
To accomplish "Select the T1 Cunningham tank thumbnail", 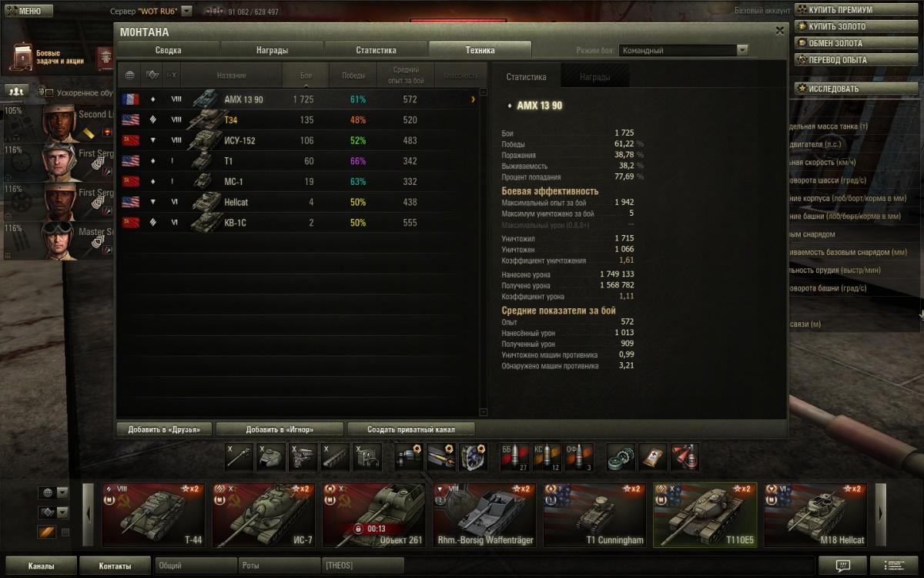I will (x=595, y=515).
